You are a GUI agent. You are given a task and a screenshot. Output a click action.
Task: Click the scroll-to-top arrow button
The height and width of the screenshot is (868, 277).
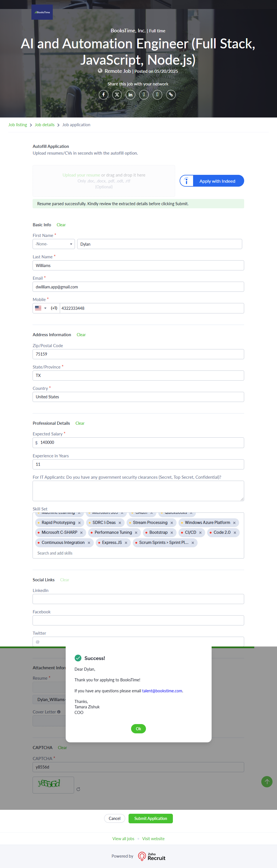267,781
